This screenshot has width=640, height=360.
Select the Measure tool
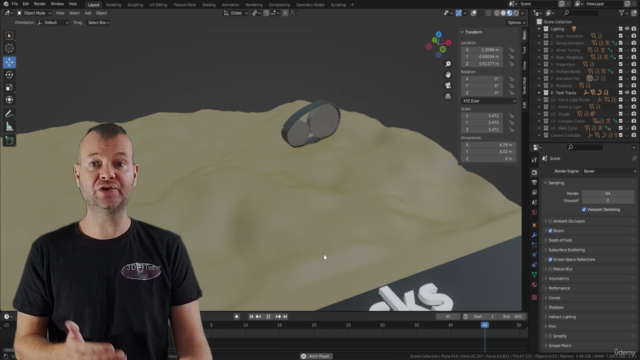pos(9,127)
